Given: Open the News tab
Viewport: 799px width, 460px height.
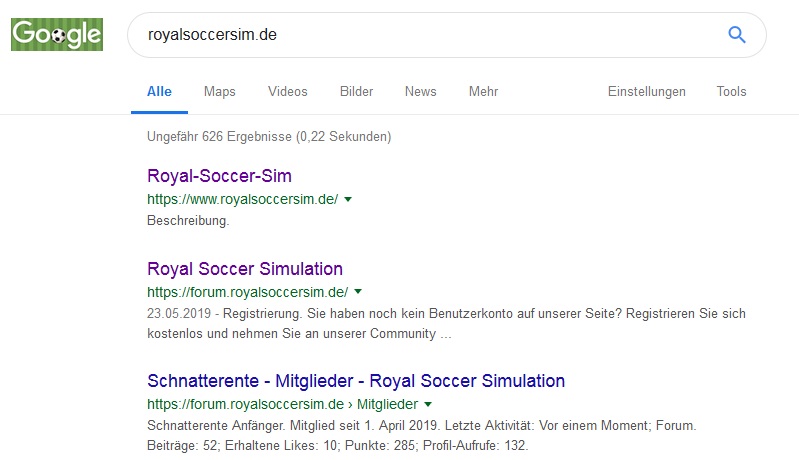Looking at the screenshot, I should point(420,92).
